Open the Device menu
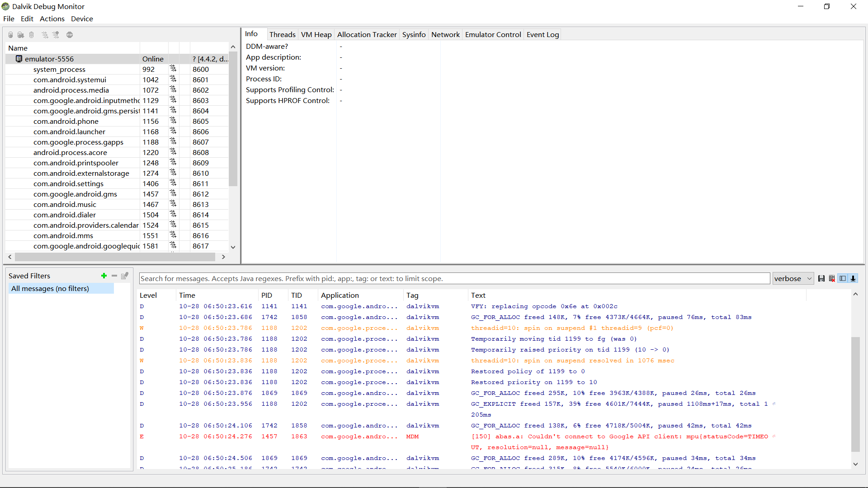Screen dimensions: 868x488 click(x=82, y=19)
